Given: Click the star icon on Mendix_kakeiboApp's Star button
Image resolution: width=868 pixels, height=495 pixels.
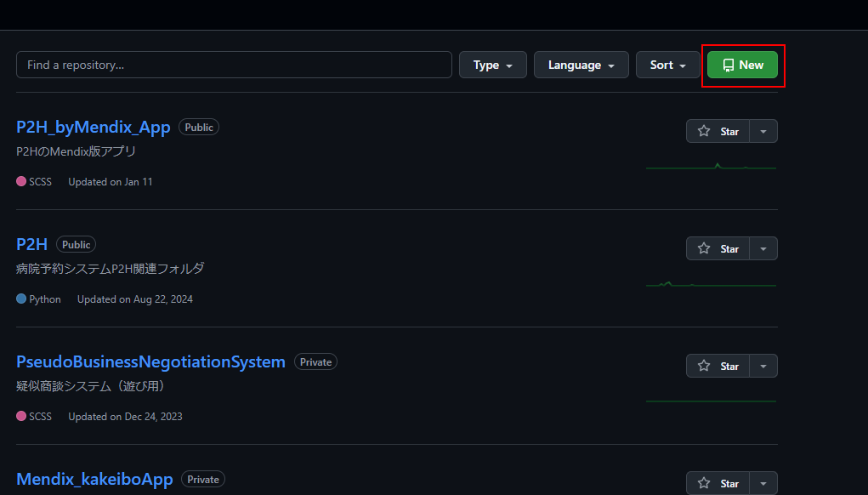Looking at the screenshot, I should coord(704,483).
